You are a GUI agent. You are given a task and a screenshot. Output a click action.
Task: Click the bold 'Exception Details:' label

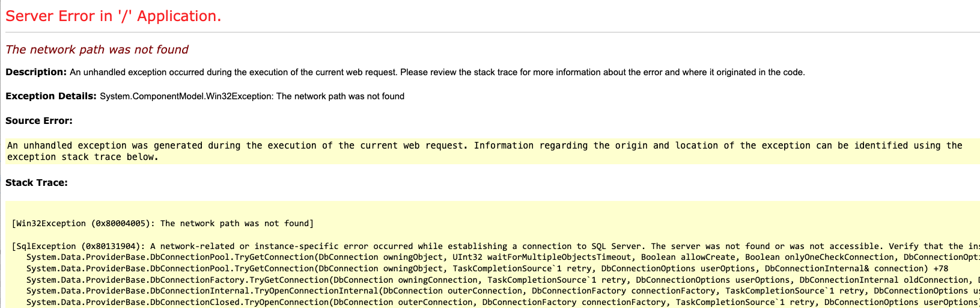(51, 96)
